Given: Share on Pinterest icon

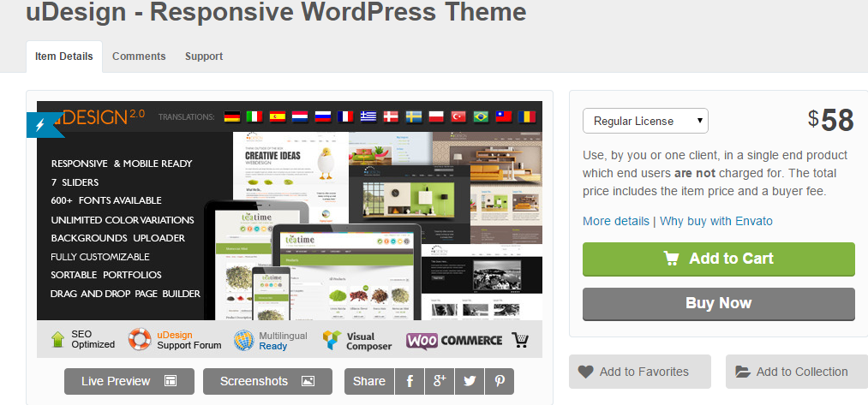Looking at the screenshot, I should pos(499,381).
